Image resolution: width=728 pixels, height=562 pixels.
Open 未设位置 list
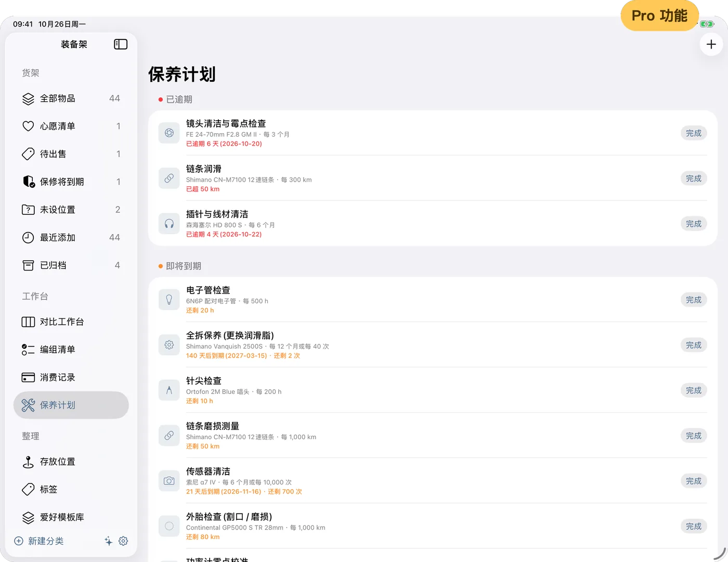tap(71, 210)
